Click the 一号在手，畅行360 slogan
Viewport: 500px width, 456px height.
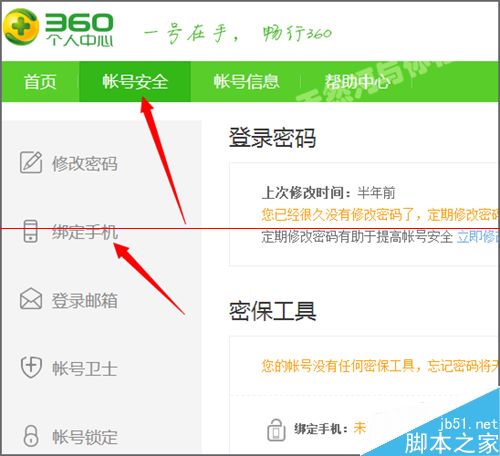(238, 33)
